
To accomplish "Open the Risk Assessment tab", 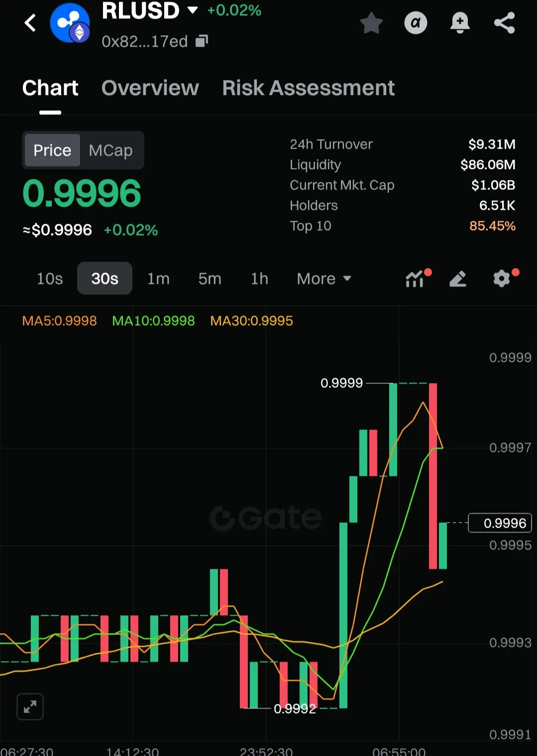I will click(309, 88).
